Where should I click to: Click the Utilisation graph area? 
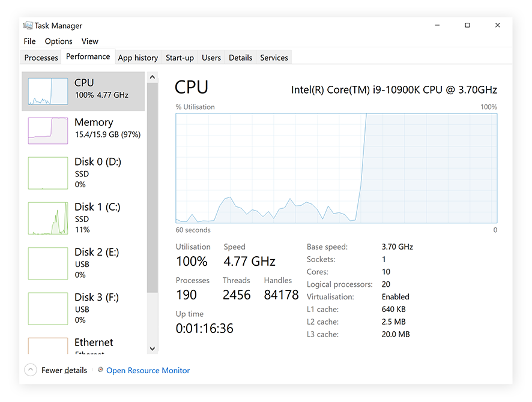(336, 169)
